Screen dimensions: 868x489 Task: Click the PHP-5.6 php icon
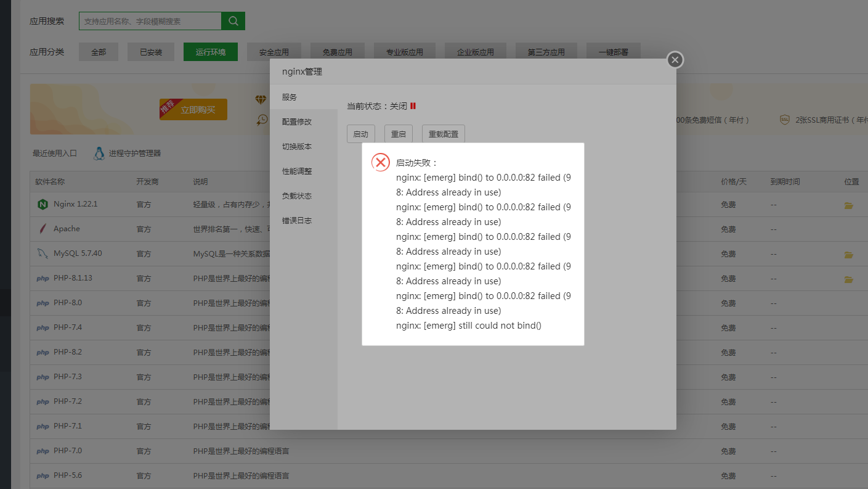tap(43, 476)
